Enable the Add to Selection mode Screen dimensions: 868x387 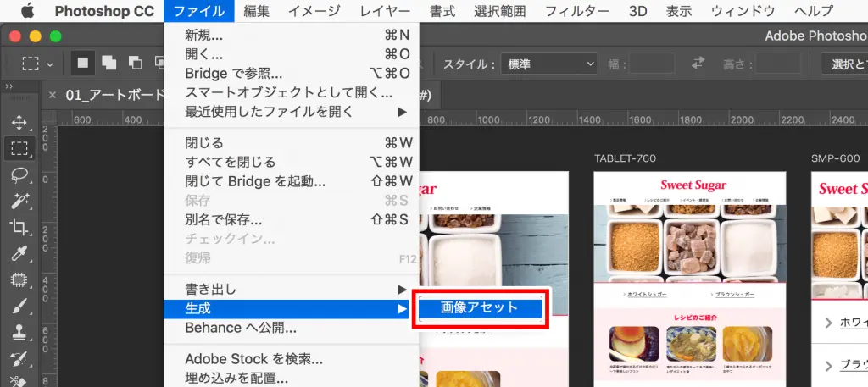pyautogui.click(x=108, y=63)
